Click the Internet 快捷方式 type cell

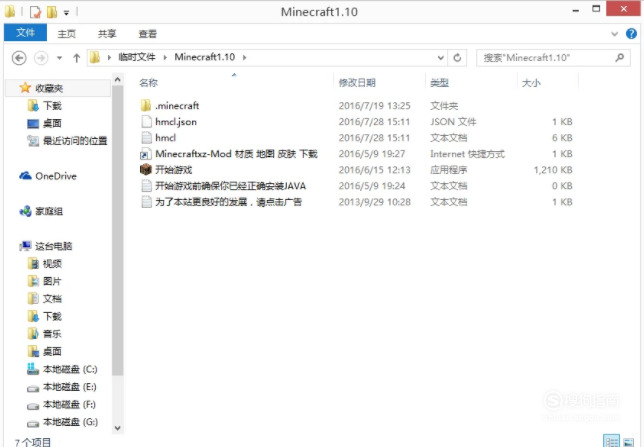467,154
